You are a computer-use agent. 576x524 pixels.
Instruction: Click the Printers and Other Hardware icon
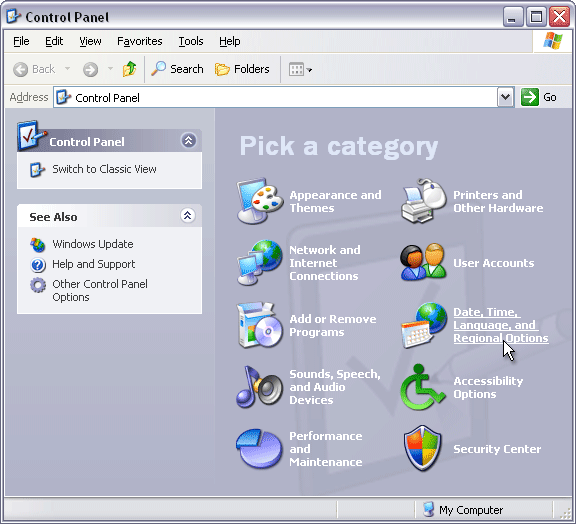tap(424, 201)
